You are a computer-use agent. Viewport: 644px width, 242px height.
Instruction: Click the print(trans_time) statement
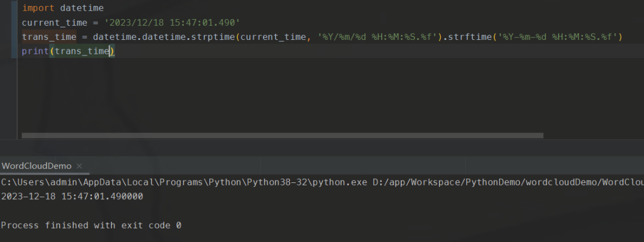69,51
